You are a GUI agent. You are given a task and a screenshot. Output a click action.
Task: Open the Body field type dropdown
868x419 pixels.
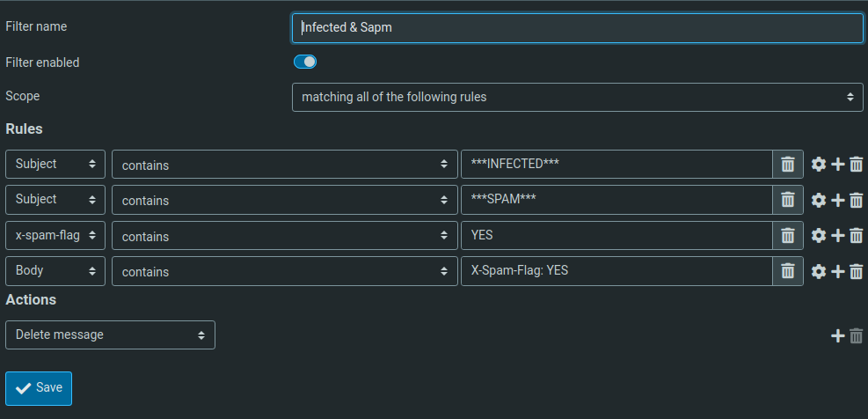point(55,272)
